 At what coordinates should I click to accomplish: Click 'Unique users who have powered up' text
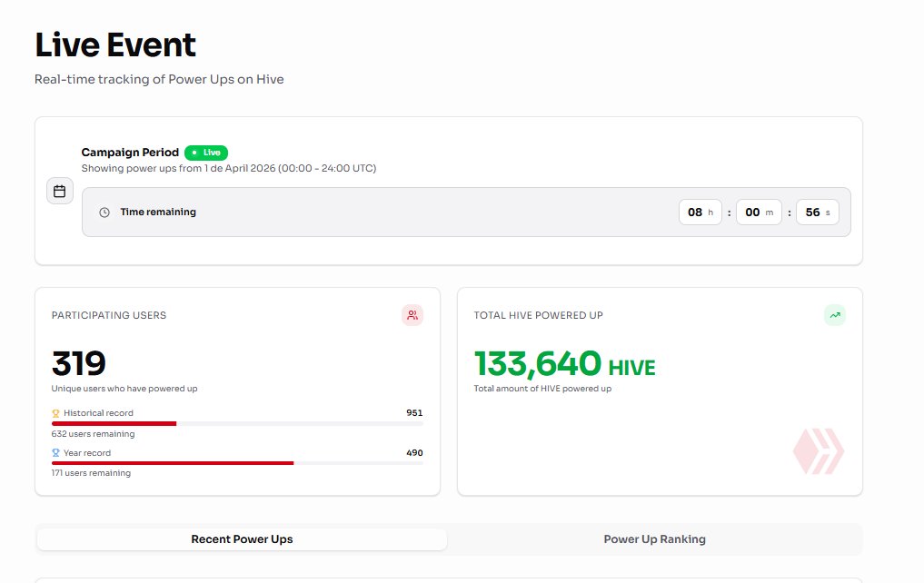(x=124, y=389)
